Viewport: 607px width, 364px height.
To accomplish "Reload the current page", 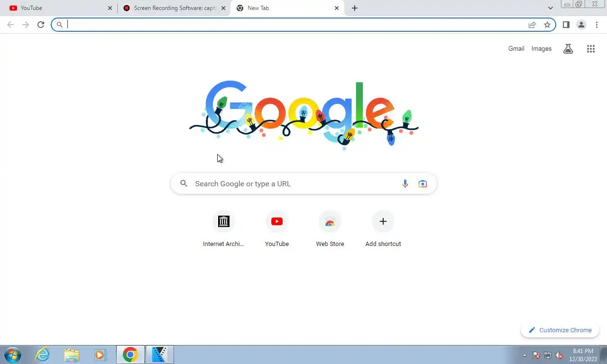I will tap(41, 25).
